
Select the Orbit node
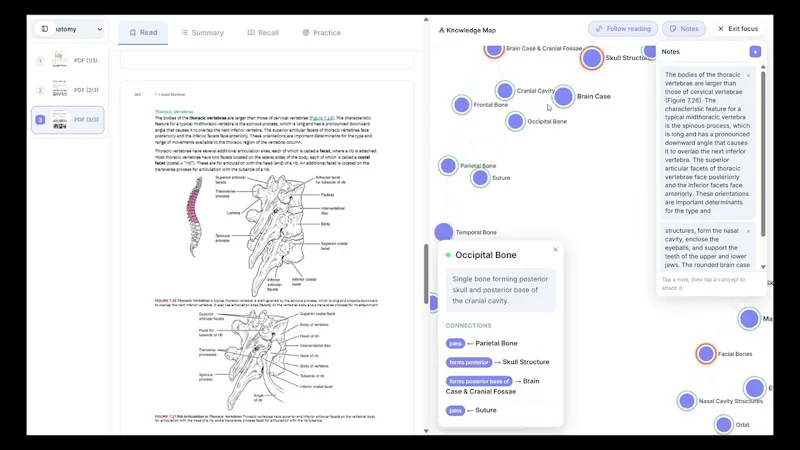coord(723,424)
